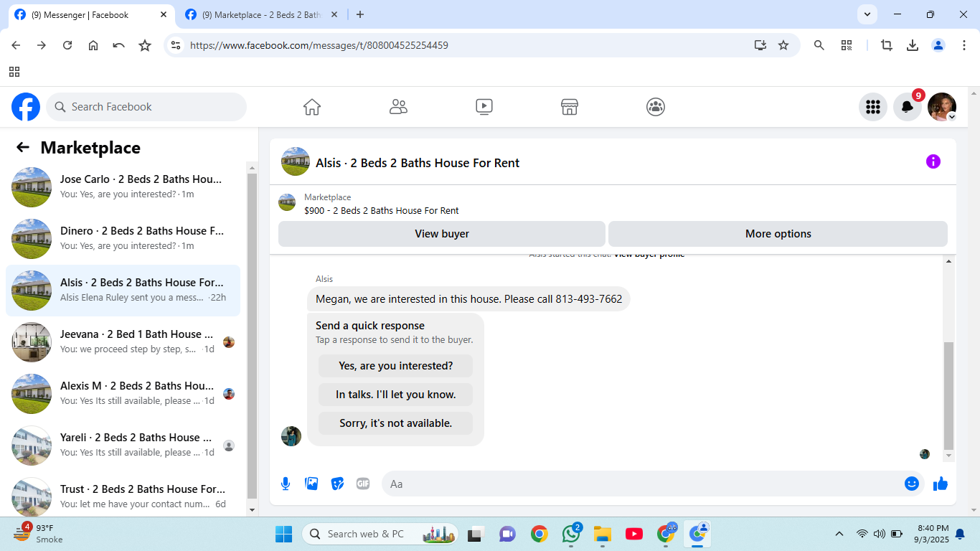Open the apps grid in bookmarks bar
980x551 pixels.
tap(14, 72)
